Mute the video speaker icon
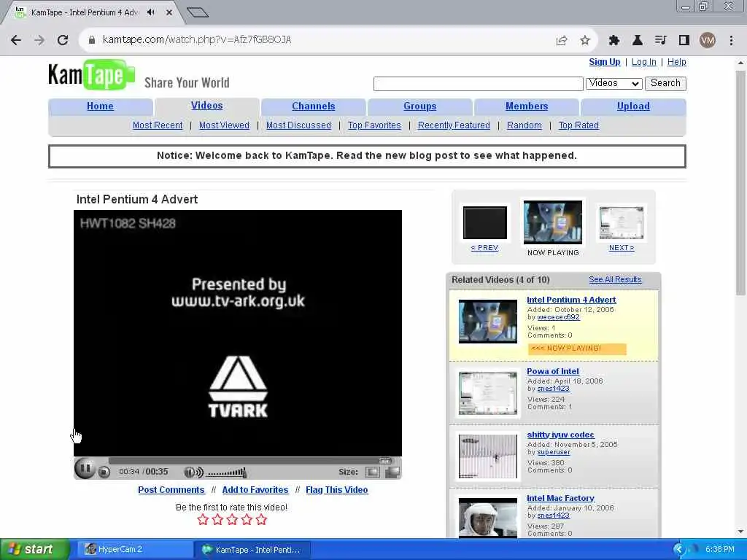This screenshot has height=560, width=747. (x=194, y=472)
